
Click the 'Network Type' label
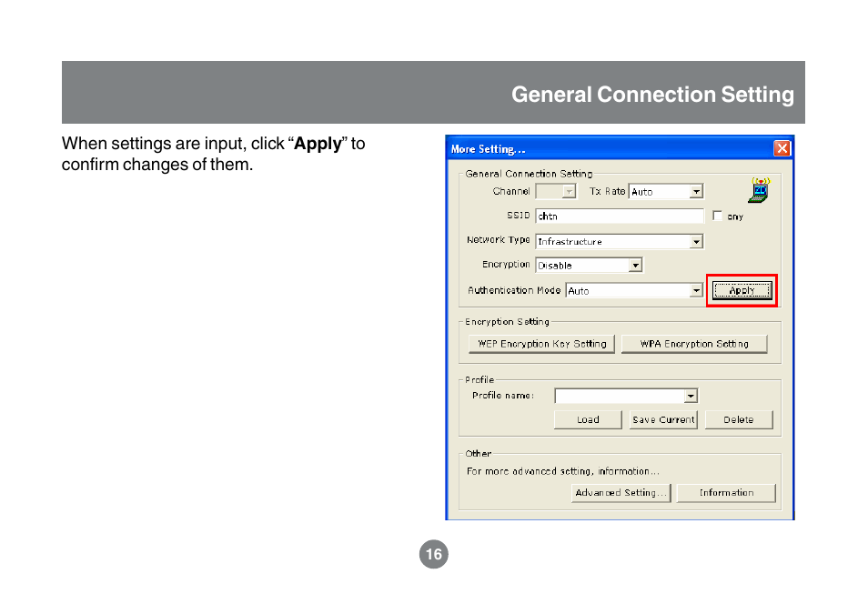(x=499, y=240)
